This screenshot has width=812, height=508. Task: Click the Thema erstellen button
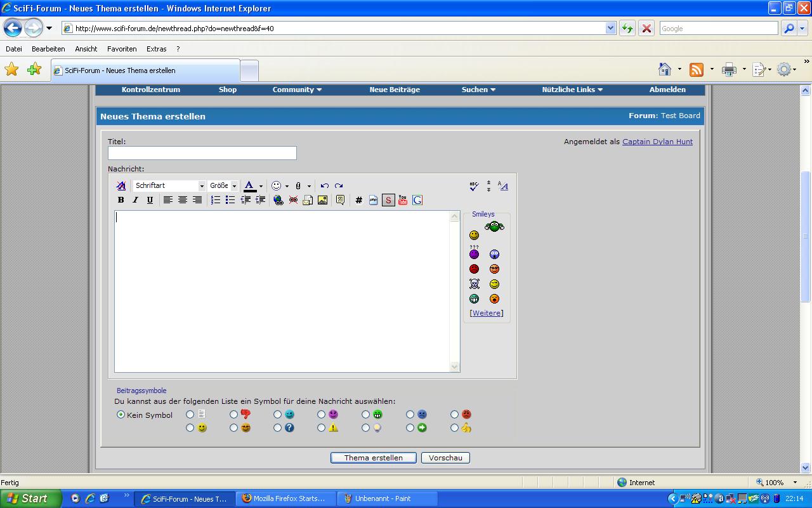373,458
